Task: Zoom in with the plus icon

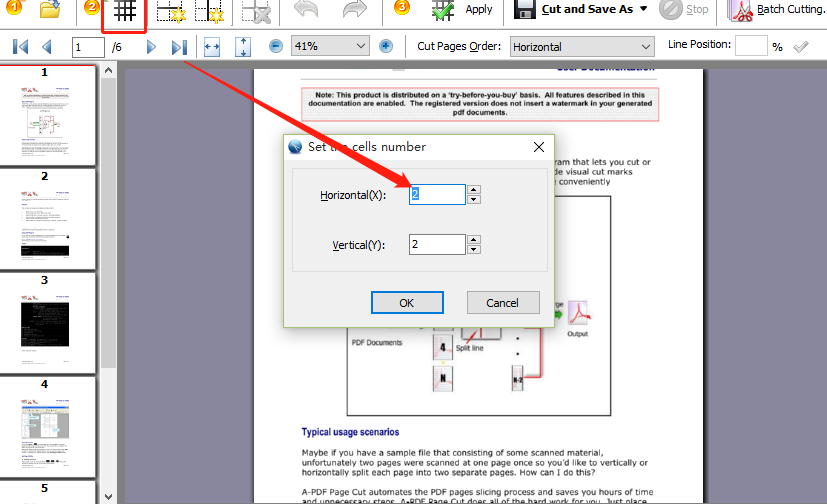Action: [x=386, y=47]
